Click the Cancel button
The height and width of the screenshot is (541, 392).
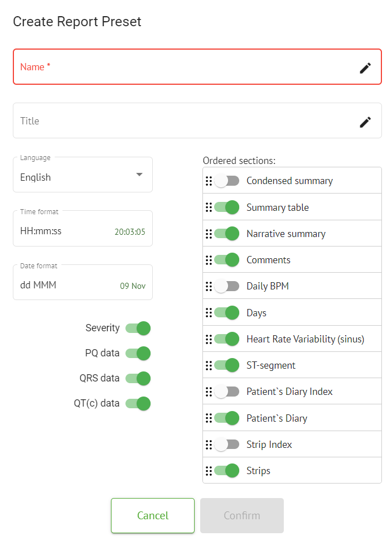click(x=153, y=515)
